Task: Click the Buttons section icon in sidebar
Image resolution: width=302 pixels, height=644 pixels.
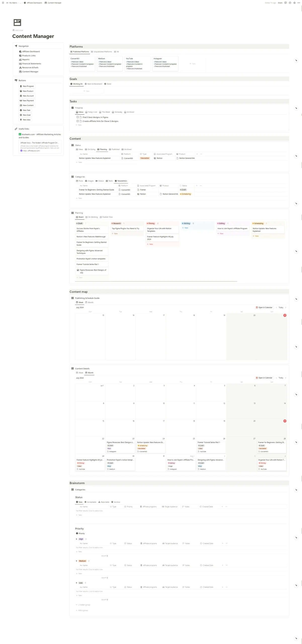Action: (16, 80)
